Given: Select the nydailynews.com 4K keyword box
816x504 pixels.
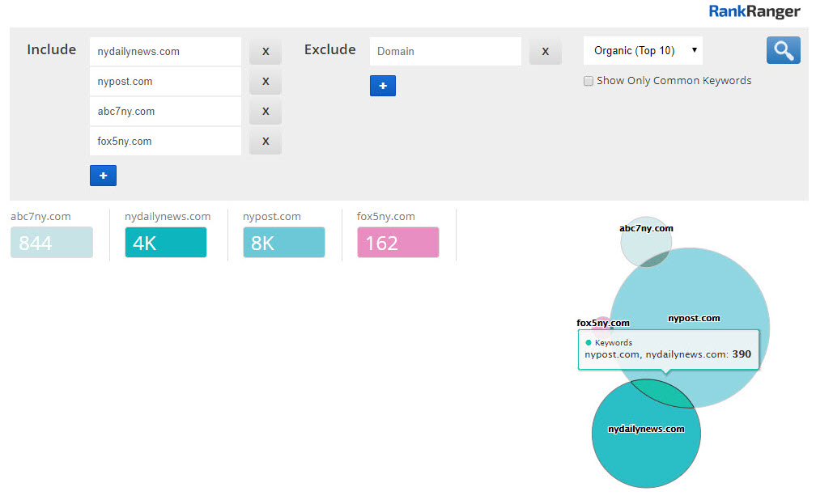Looking at the screenshot, I should [x=166, y=243].
